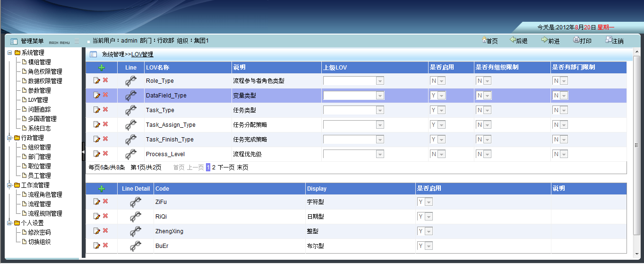The image size is (644, 264).
Task: Open 模组管理 in the menu tree
Action: pos(39,62)
